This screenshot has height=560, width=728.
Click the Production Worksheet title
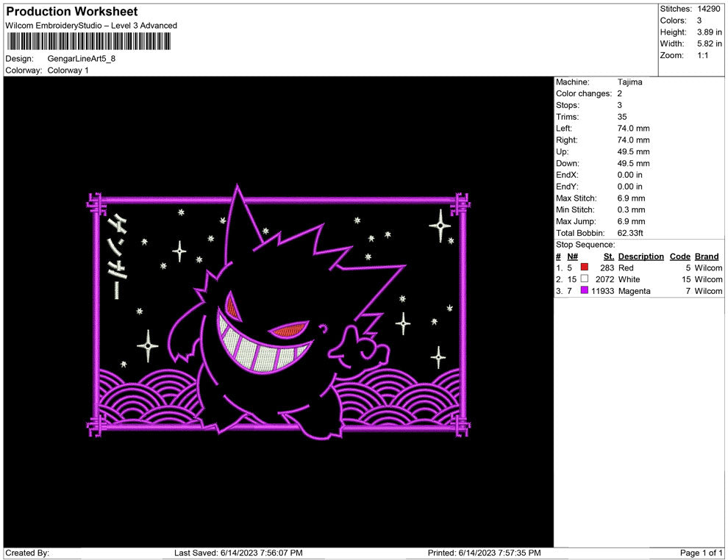tap(72, 12)
